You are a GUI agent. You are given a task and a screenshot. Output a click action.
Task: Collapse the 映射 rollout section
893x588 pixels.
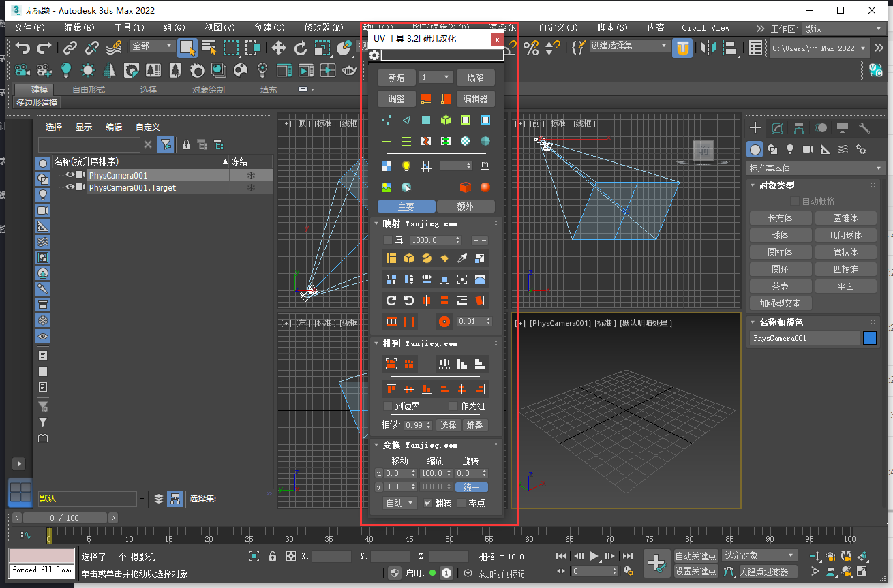[x=376, y=223]
